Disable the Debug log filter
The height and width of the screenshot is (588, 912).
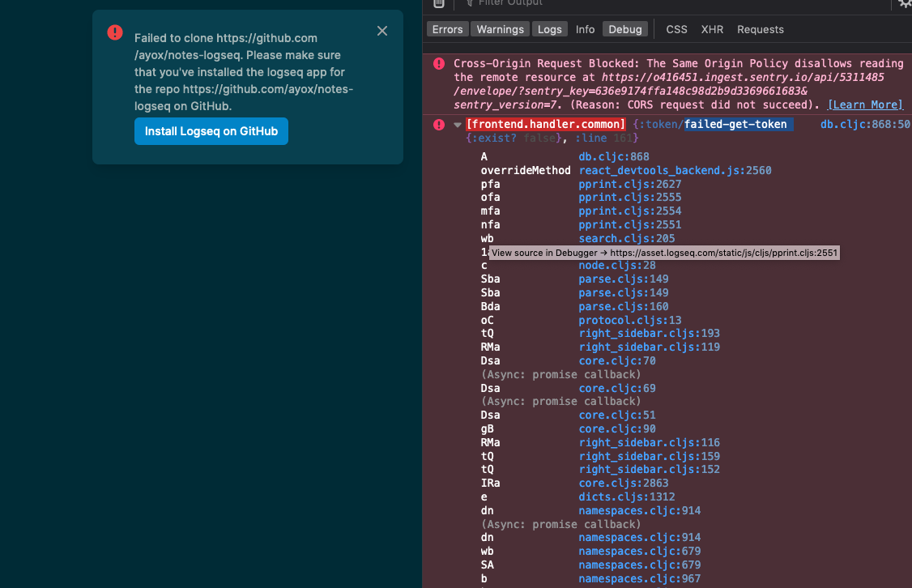(x=625, y=29)
